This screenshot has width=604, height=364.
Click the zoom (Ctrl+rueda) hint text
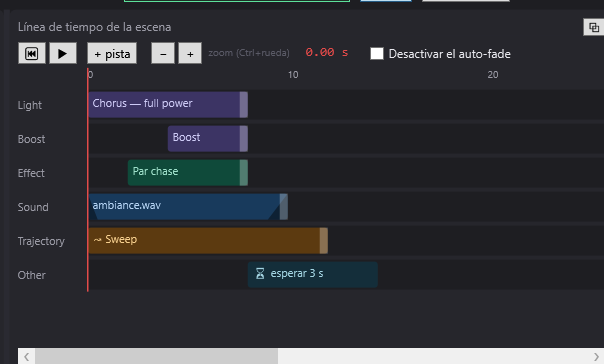[x=249, y=53]
